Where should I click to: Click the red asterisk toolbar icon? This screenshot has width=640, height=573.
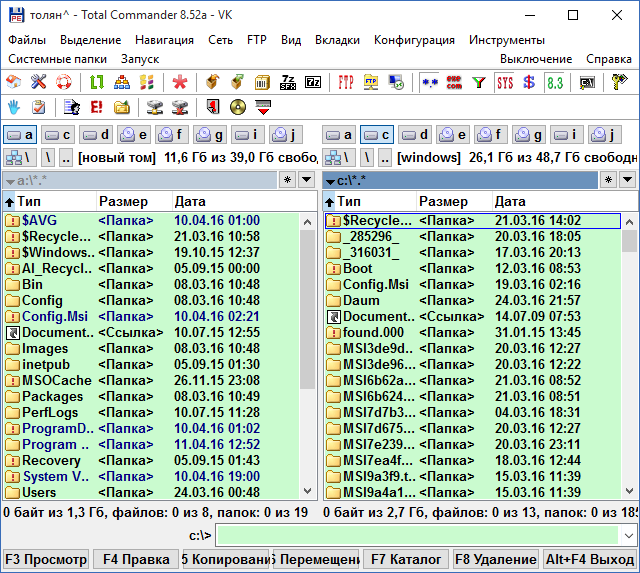179,82
